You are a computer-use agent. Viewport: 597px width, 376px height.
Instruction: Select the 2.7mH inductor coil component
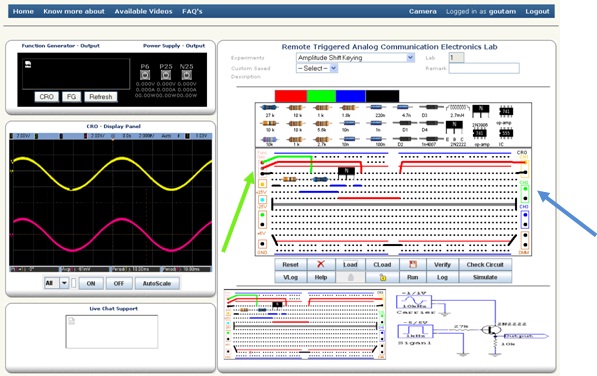(457, 108)
